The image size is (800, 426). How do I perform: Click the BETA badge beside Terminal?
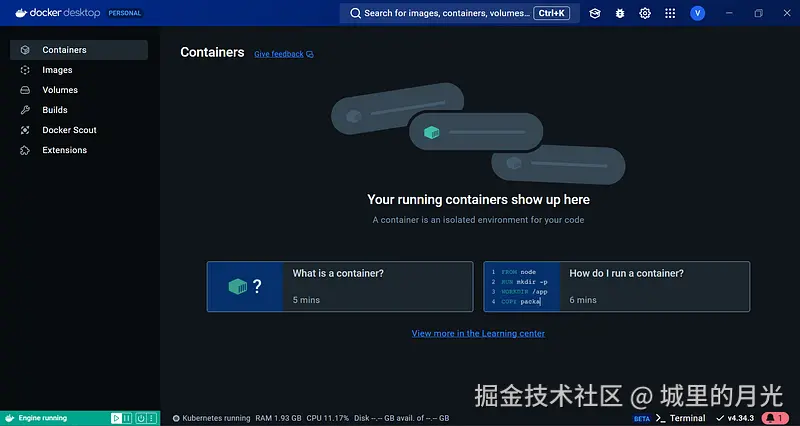[x=642, y=418]
